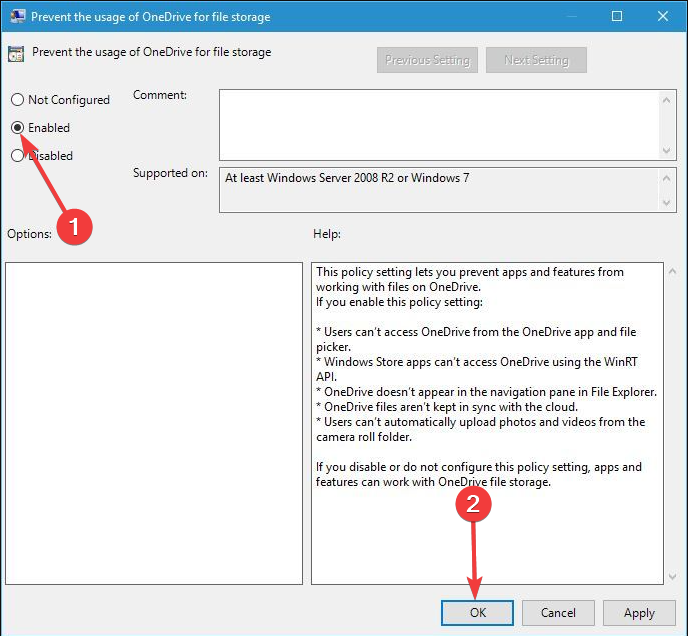Click the heading 'Prevent the usage of OneDrive for file storage'
The height and width of the screenshot is (636, 688).
click(x=151, y=52)
